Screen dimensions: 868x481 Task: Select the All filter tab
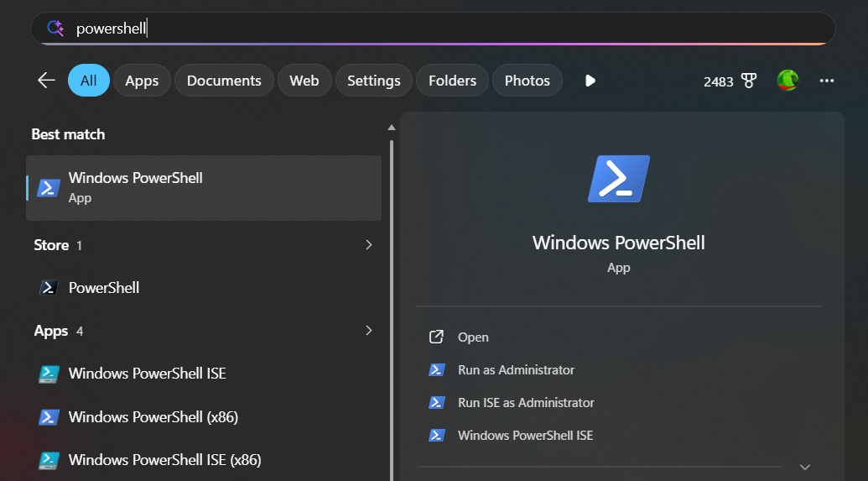[x=89, y=81]
